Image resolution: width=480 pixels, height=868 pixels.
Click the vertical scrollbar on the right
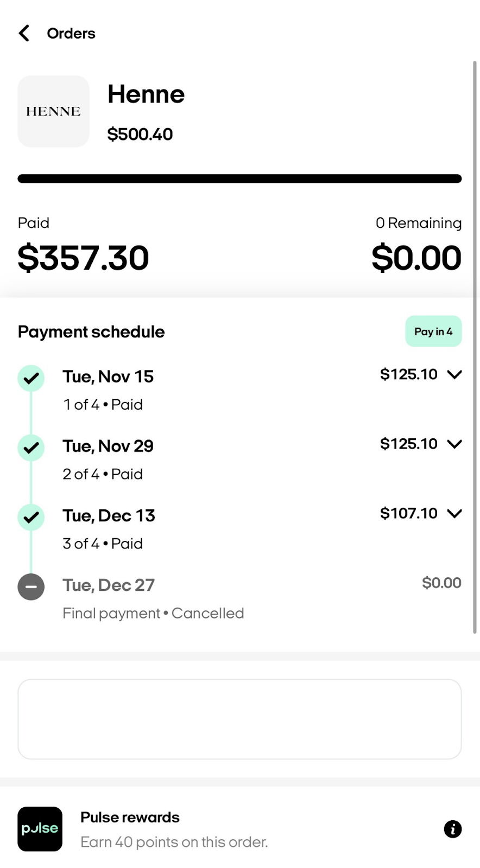[475, 347]
